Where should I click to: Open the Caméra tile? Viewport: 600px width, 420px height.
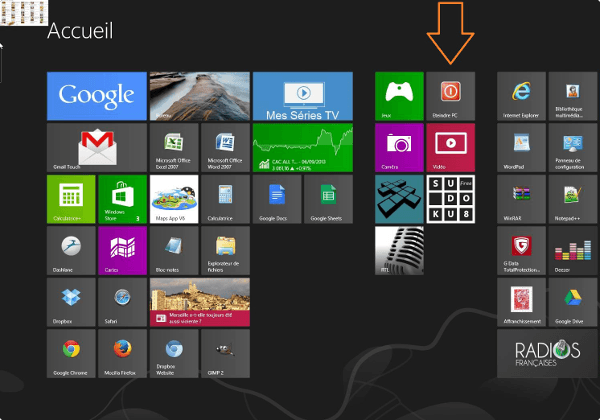pos(399,148)
